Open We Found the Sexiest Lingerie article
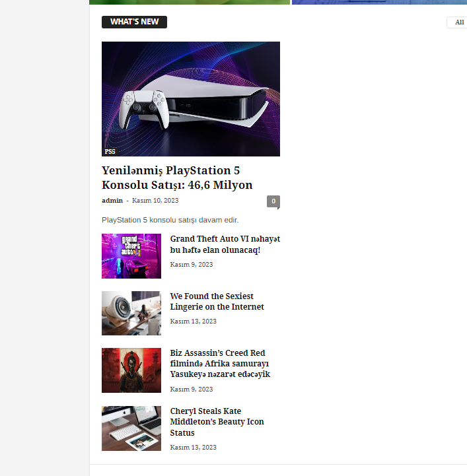Viewport: 467px width, 476px height. [x=217, y=301]
